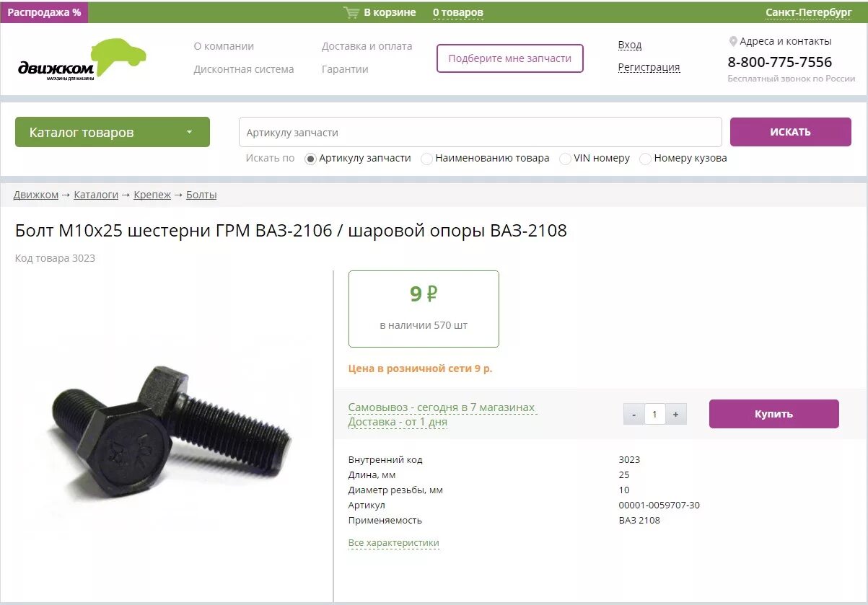Open the Каталог товаров dropdown
The width and height of the screenshot is (868, 605).
pos(113,132)
